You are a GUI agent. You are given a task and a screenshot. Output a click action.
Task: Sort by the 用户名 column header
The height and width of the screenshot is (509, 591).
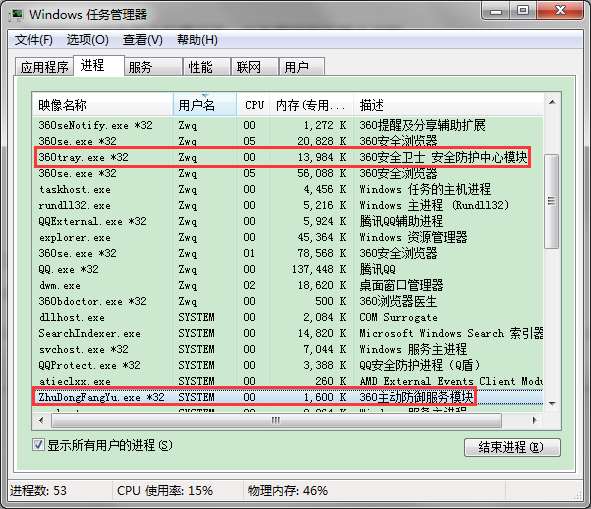point(205,105)
